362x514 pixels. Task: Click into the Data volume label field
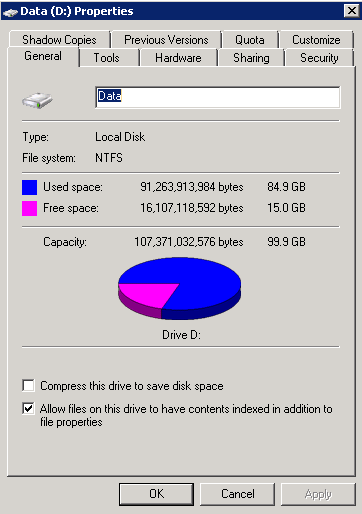coord(218,97)
